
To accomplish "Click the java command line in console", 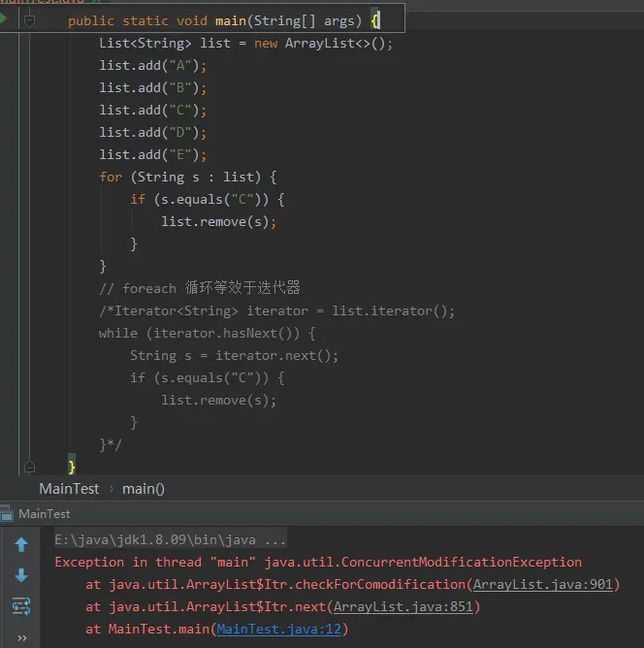I will click(x=170, y=539).
